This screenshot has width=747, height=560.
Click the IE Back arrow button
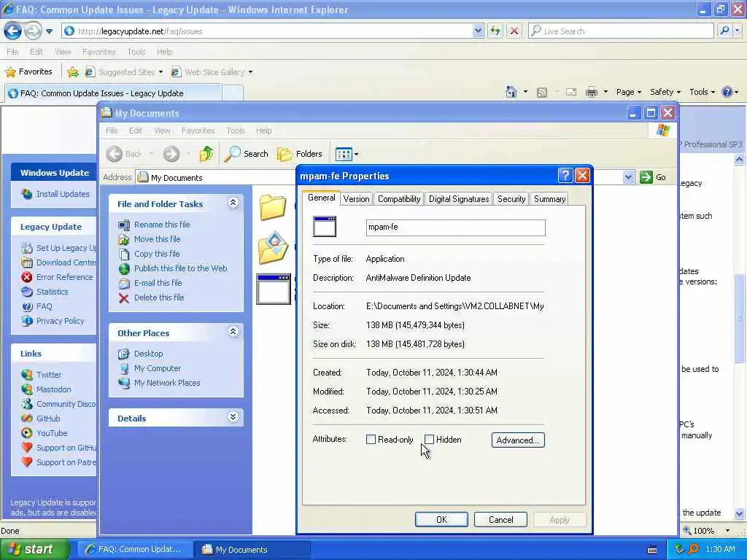tap(13, 31)
